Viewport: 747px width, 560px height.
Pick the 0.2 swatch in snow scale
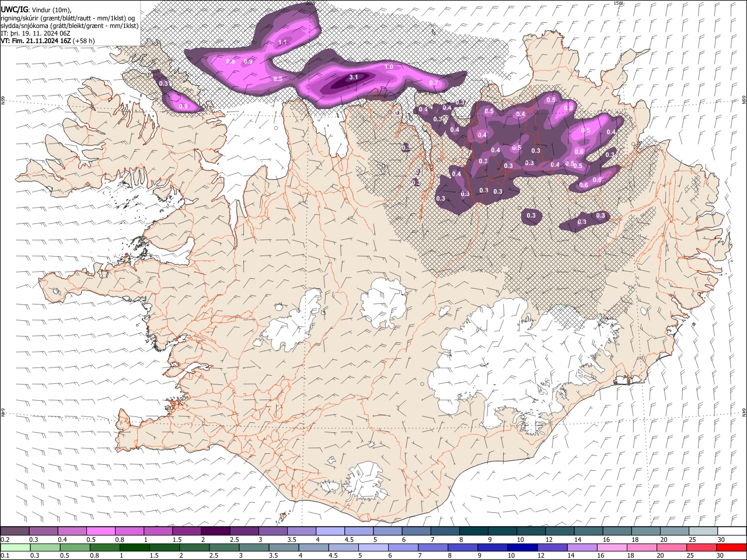pyautogui.click(x=15, y=531)
